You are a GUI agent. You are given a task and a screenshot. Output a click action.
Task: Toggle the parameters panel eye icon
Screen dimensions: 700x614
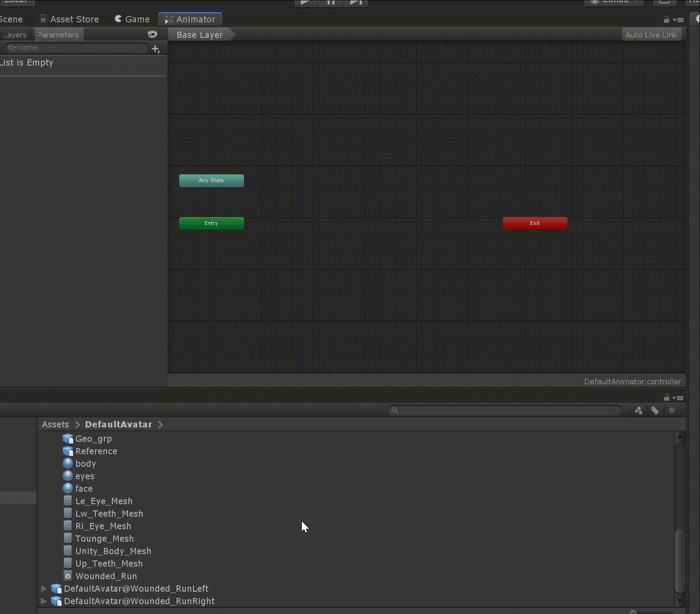(x=152, y=34)
